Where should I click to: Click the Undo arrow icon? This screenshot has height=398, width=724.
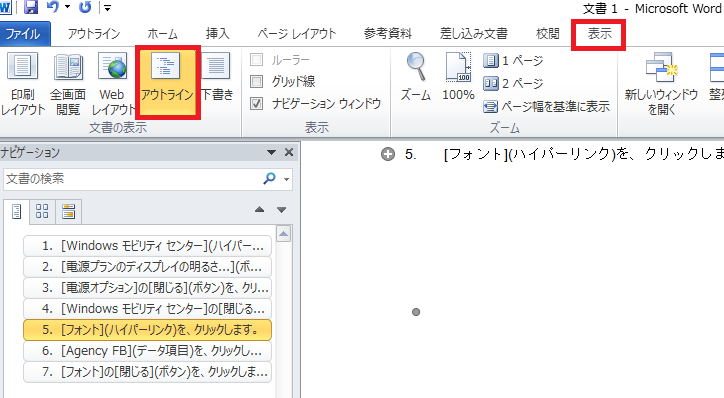pyautogui.click(x=53, y=6)
